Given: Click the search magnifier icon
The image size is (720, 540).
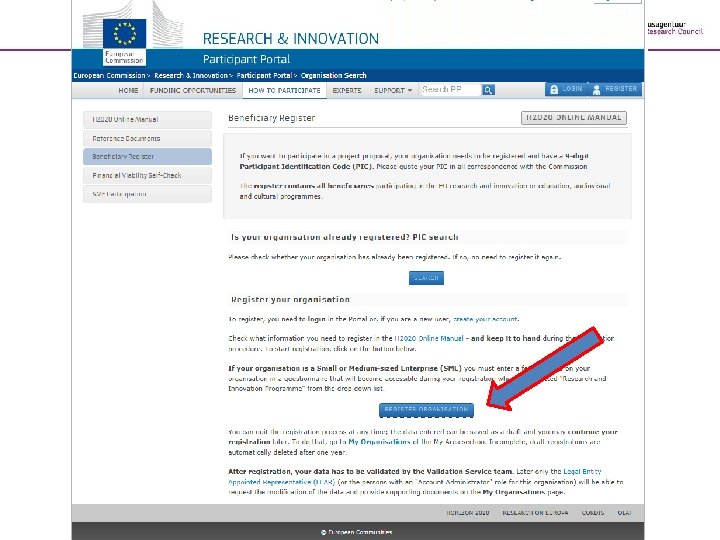Looking at the screenshot, I should point(488,90).
